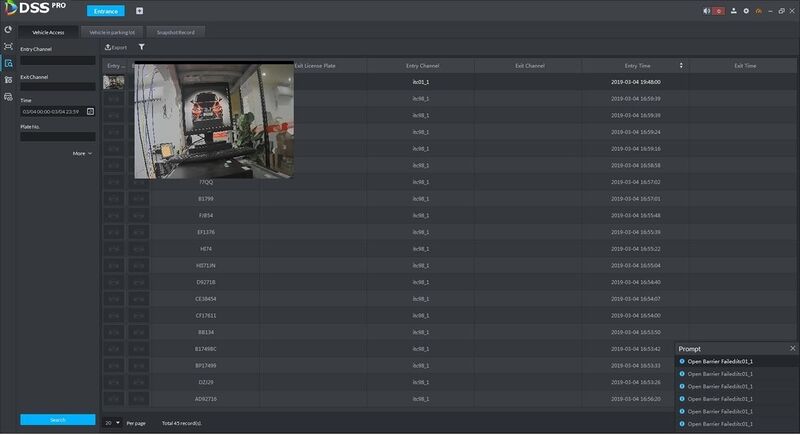Open the settings gear in the title bar

click(x=746, y=11)
